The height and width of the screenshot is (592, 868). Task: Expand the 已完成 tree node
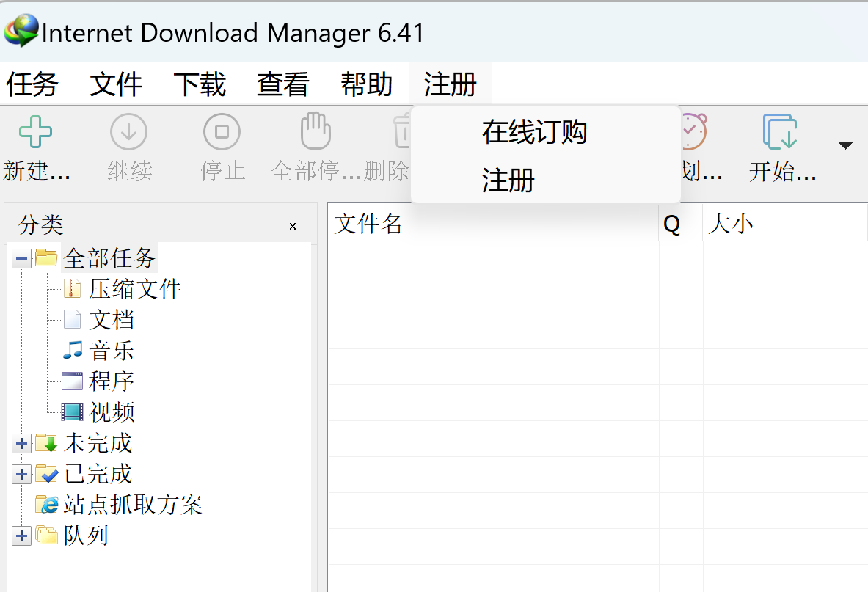(x=22, y=474)
